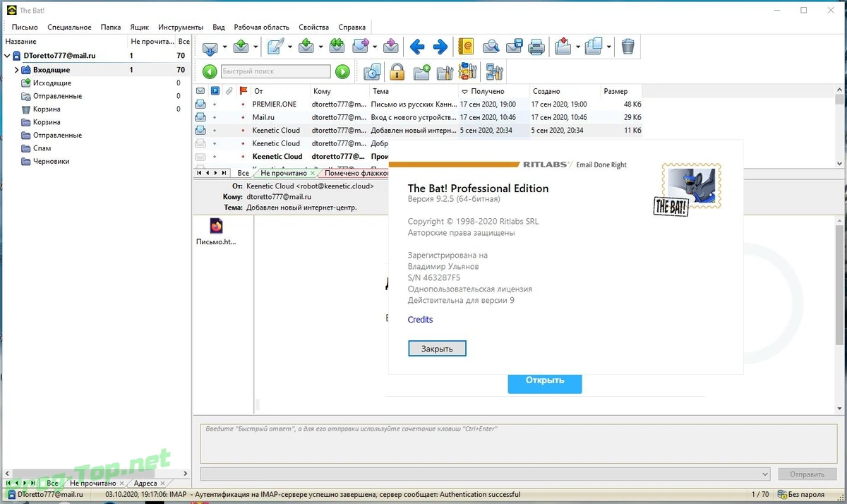Open the orange address book icon

pyautogui.click(x=466, y=47)
